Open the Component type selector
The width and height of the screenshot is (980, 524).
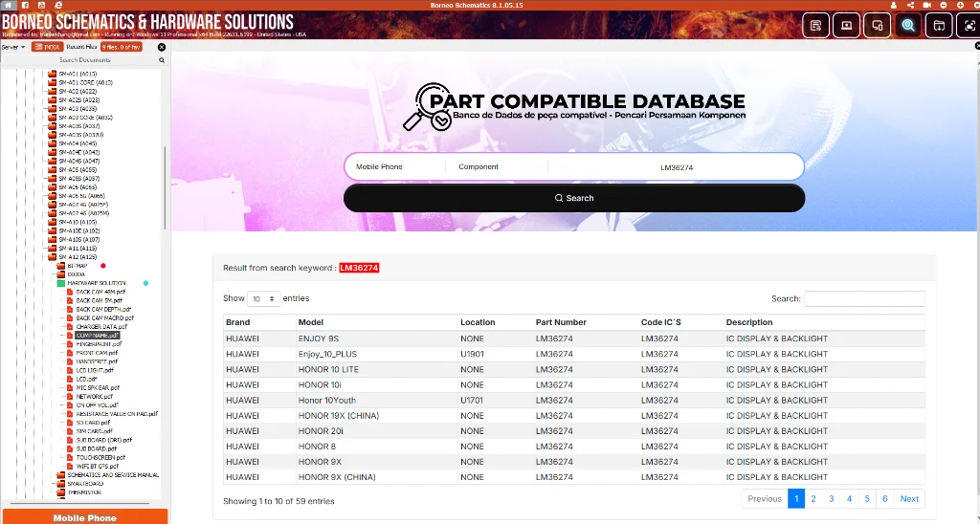pyautogui.click(x=497, y=166)
